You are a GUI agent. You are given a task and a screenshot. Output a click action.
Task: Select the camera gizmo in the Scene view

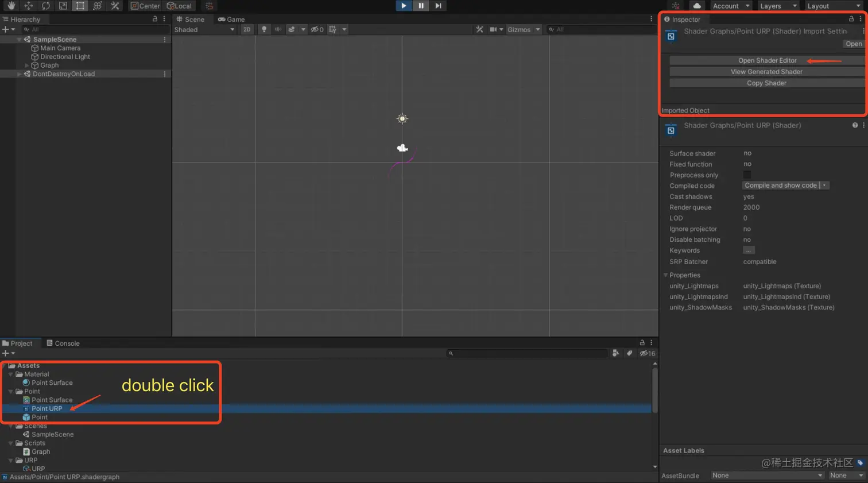click(402, 148)
